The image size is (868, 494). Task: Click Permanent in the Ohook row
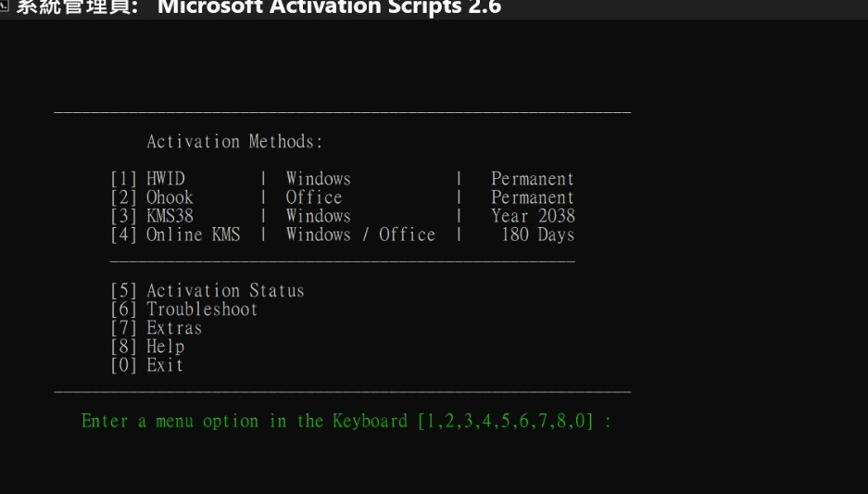(x=533, y=197)
